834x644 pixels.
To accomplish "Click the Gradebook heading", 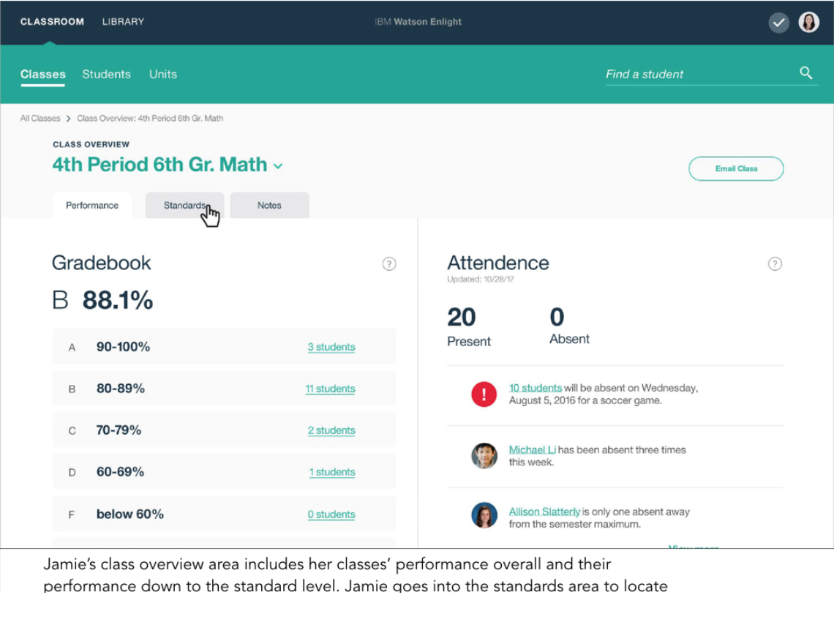I will click(101, 263).
